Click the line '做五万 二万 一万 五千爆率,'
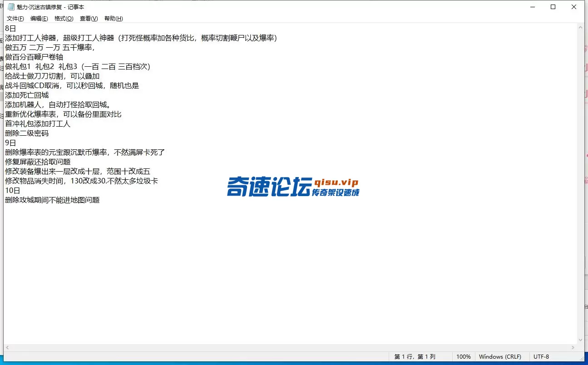The height and width of the screenshot is (365, 588). pyautogui.click(x=50, y=47)
